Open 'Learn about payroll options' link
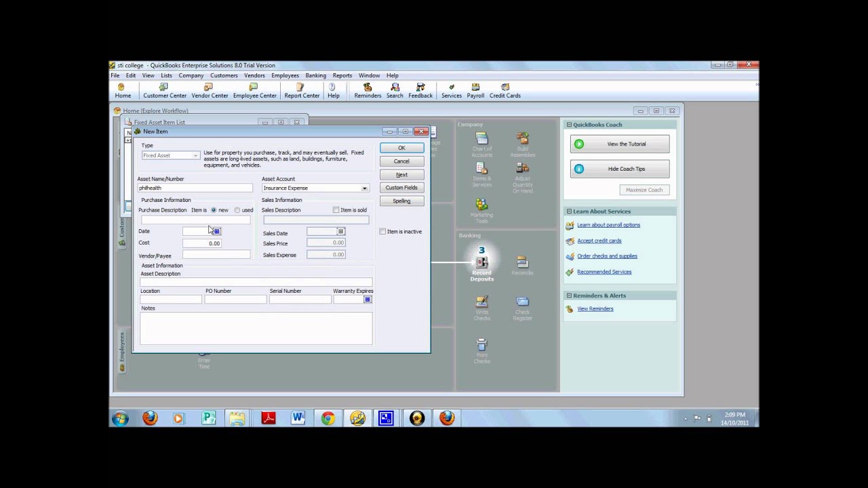 pos(608,225)
